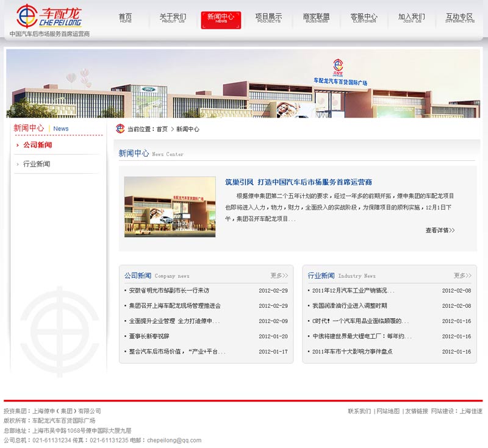Viewport: 488px width, 448px height.
Task: Click 更多>> in 公司新闻 panel
Action: click(279, 276)
